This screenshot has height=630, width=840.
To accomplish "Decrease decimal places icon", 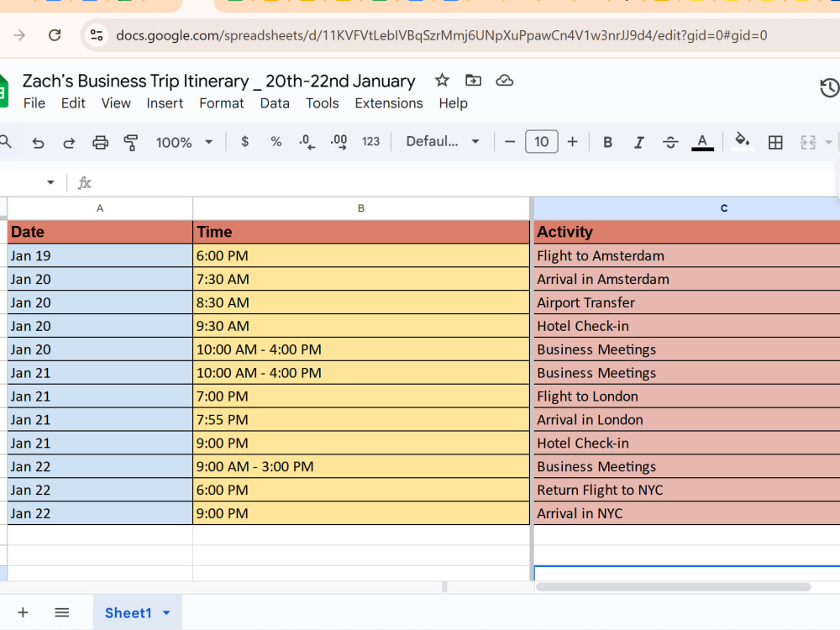I will coord(307,142).
